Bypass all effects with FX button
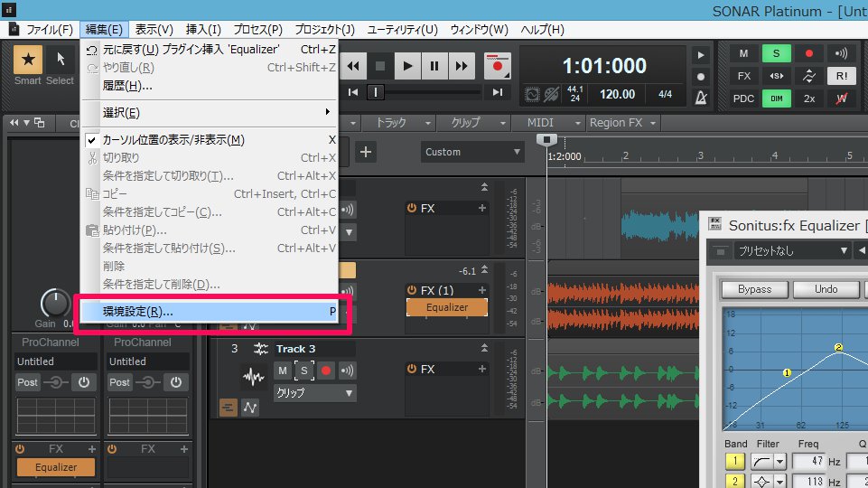Image resolution: width=868 pixels, height=488 pixels. tap(743, 76)
